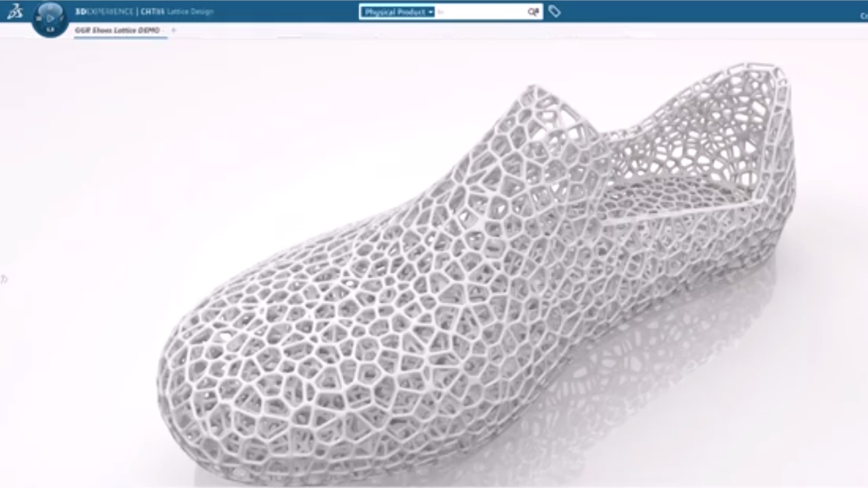Click the search magnifier icon
The image size is (868, 488).
click(x=533, y=12)
